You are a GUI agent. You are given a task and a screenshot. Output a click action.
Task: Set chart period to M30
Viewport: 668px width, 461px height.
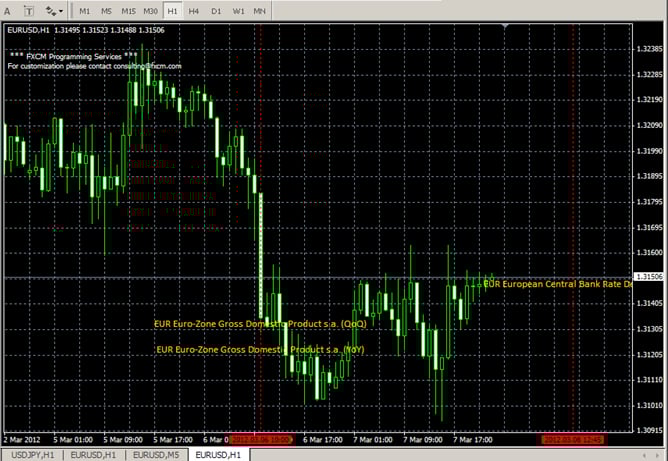pos(151,10)
